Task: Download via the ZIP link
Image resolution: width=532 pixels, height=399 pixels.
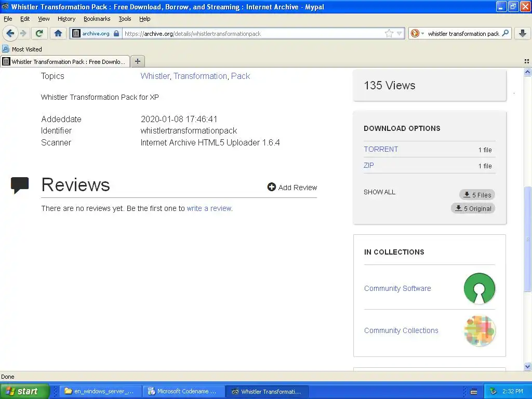Action: (369, 165)
